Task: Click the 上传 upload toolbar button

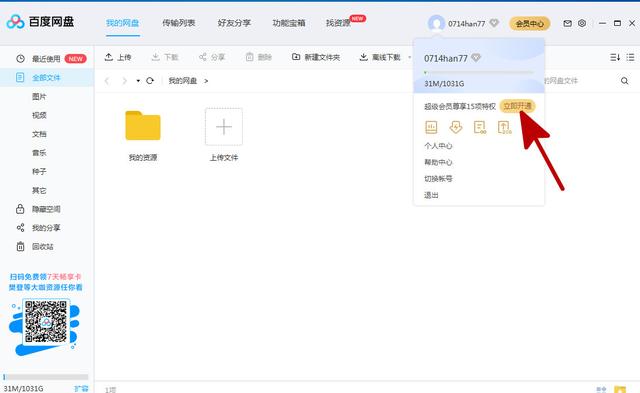Action: click(118, 57)
